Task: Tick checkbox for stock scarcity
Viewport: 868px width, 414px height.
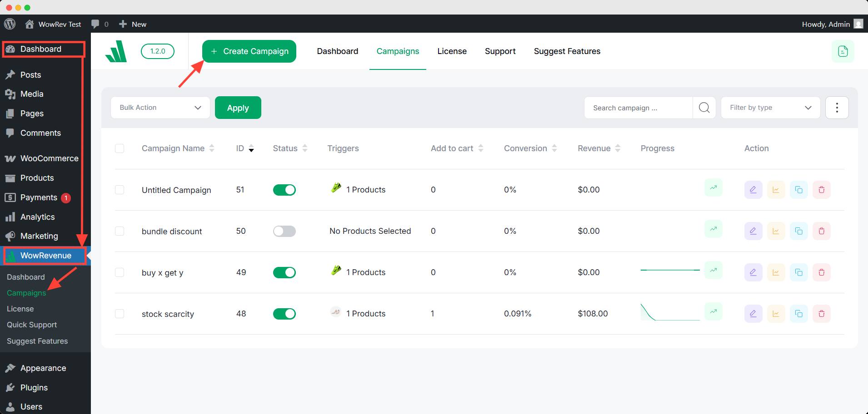Action: click(x=120, y=314)
